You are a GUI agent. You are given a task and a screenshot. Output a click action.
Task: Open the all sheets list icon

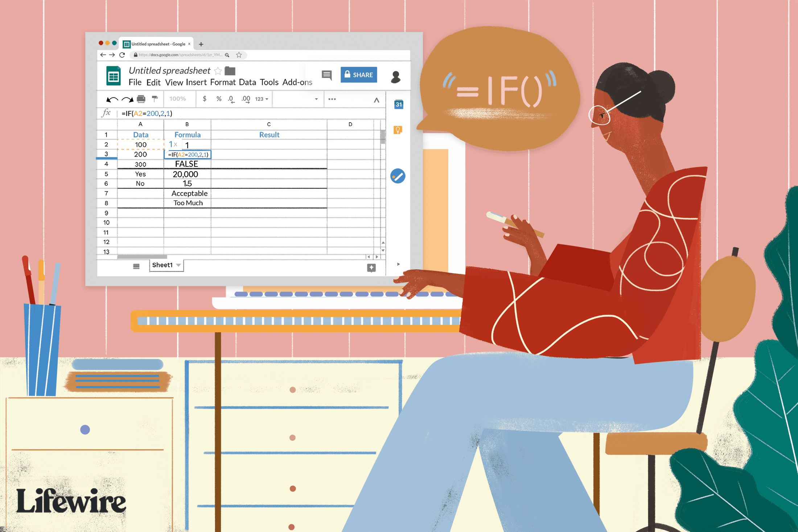tap(136, 266)
